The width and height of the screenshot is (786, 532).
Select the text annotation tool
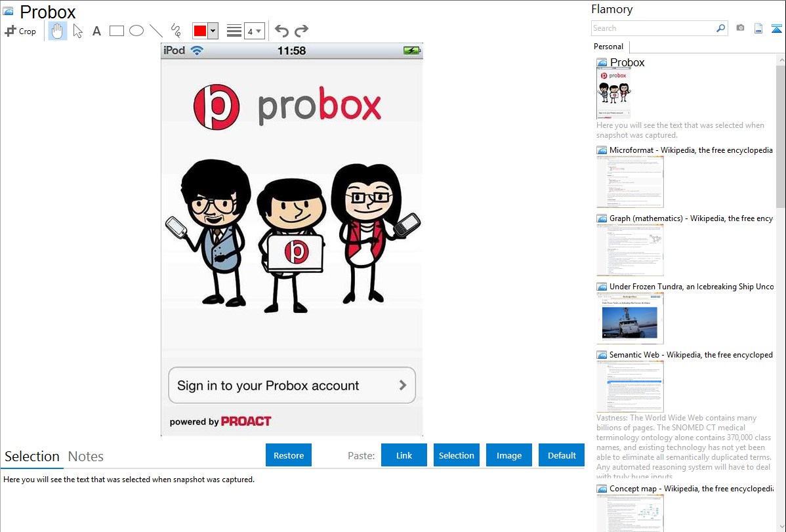tap(96, 31)
